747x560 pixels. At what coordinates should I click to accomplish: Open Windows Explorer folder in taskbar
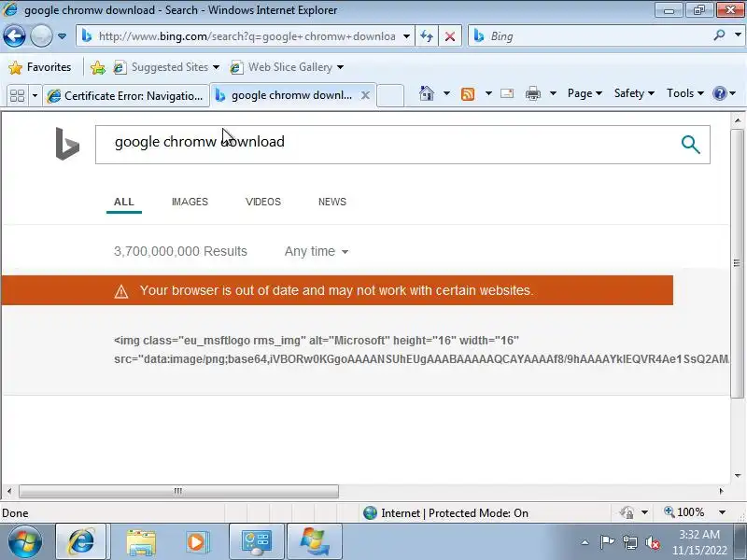click(141, 542)
